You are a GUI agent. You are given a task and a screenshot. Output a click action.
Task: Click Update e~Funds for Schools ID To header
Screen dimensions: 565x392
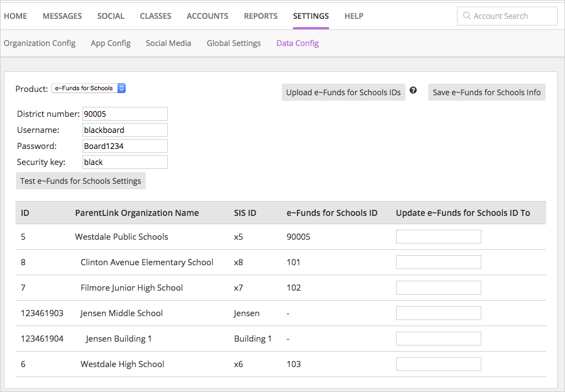[x=463, y=213]
